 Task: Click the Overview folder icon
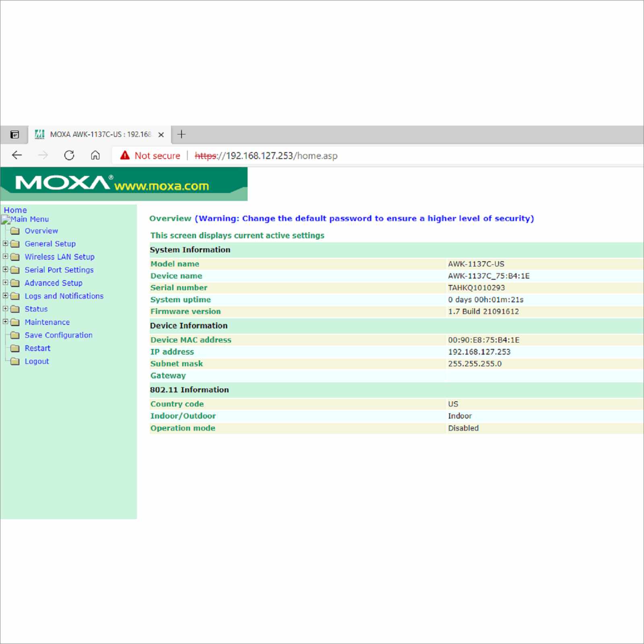tap(15, 231)
